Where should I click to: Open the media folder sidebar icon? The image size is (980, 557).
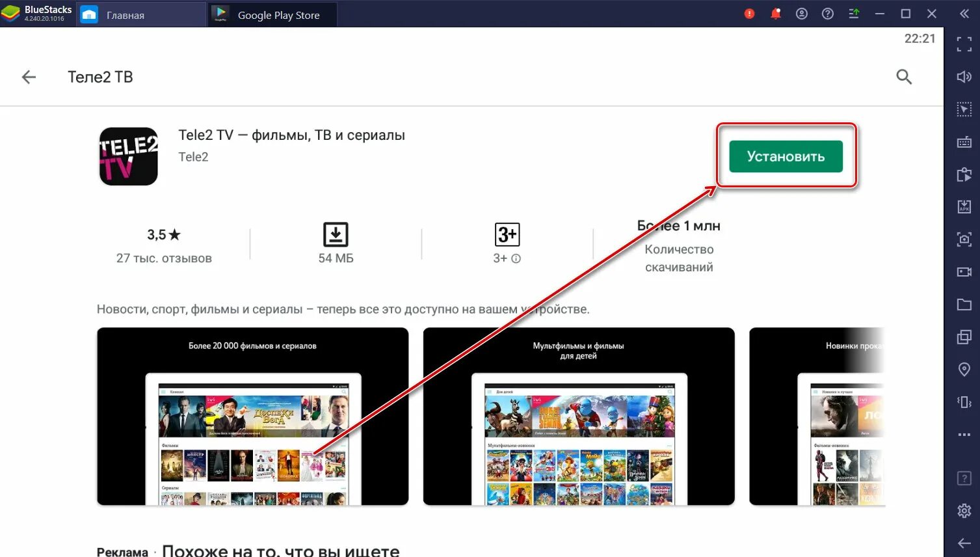964,305
